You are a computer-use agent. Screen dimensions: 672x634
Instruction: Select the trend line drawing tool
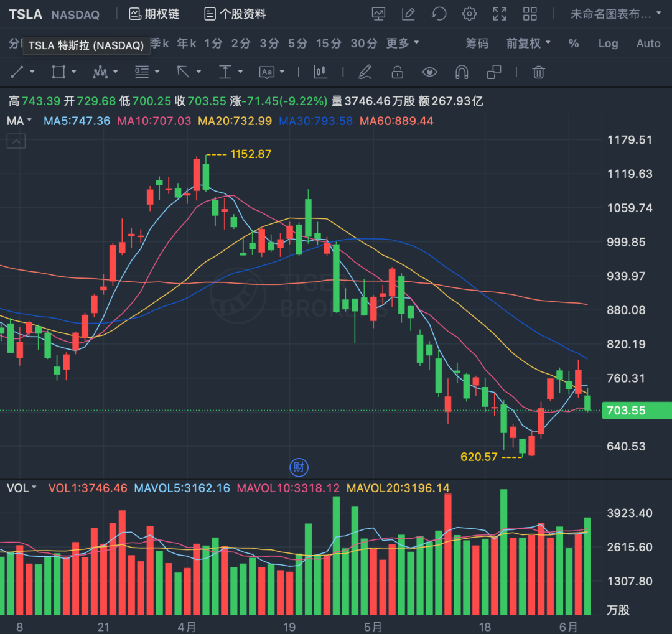click(x=17, y=72)
